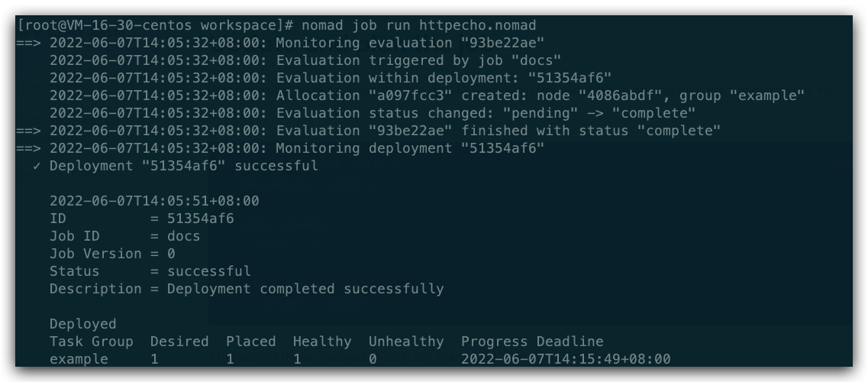Click the deployment success checkmark symbol
The height and width of the screenshot is (382, 868).
point(37,166)
